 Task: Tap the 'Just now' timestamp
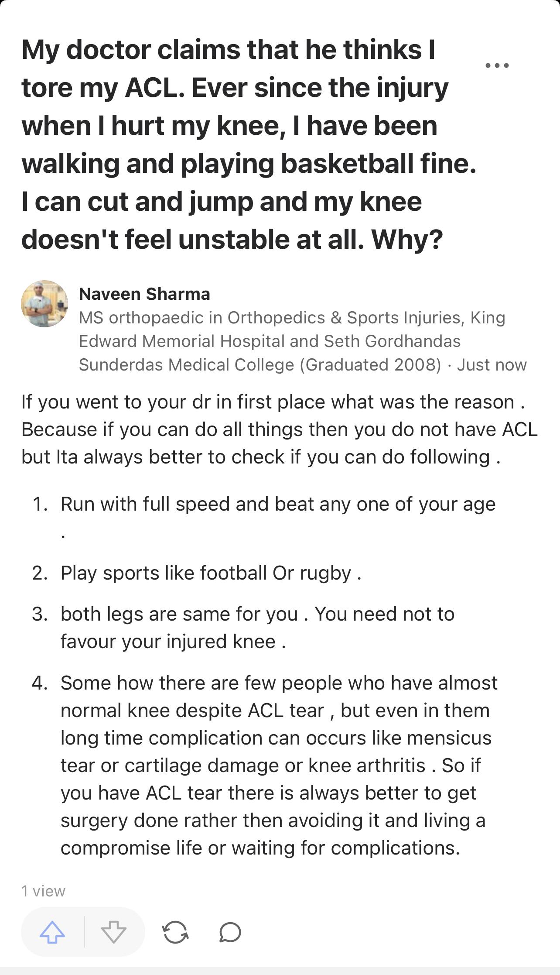click(x=492, y=365)
